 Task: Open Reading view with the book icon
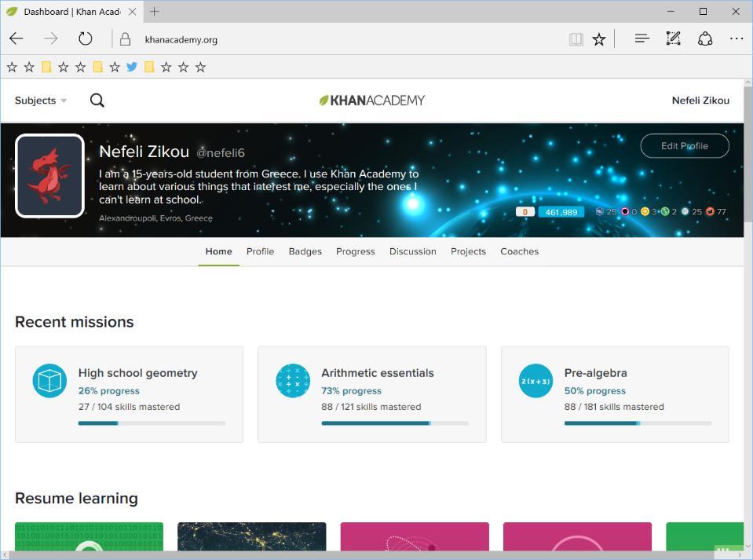[576, 39]
